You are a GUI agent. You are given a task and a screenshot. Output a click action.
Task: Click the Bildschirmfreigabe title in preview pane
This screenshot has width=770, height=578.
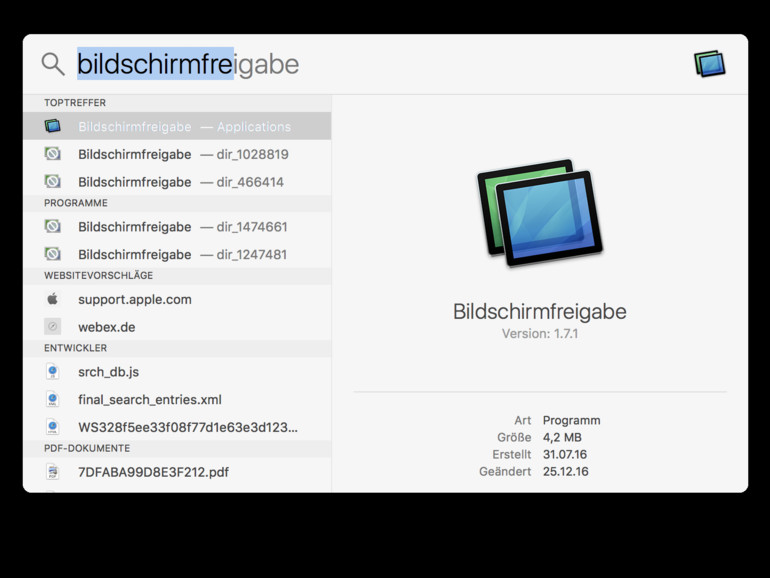tap(540, 311)
